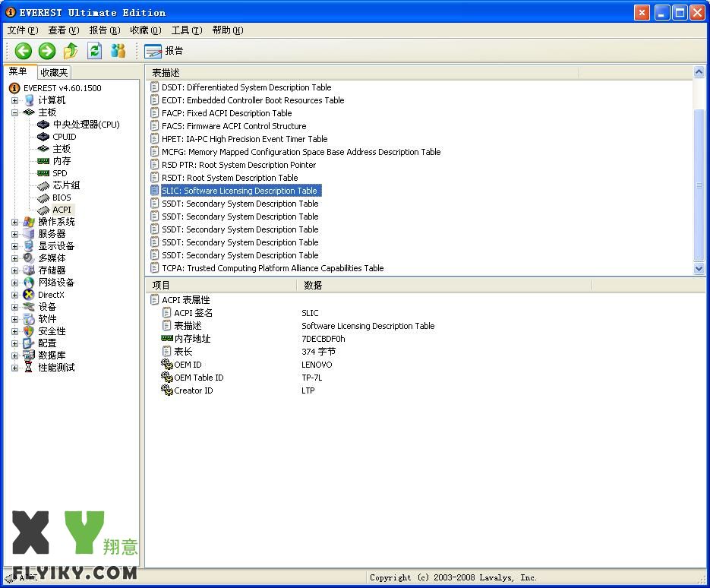
Task: Click the table list scroll-down arrow
Action: (x=699, y=268)
